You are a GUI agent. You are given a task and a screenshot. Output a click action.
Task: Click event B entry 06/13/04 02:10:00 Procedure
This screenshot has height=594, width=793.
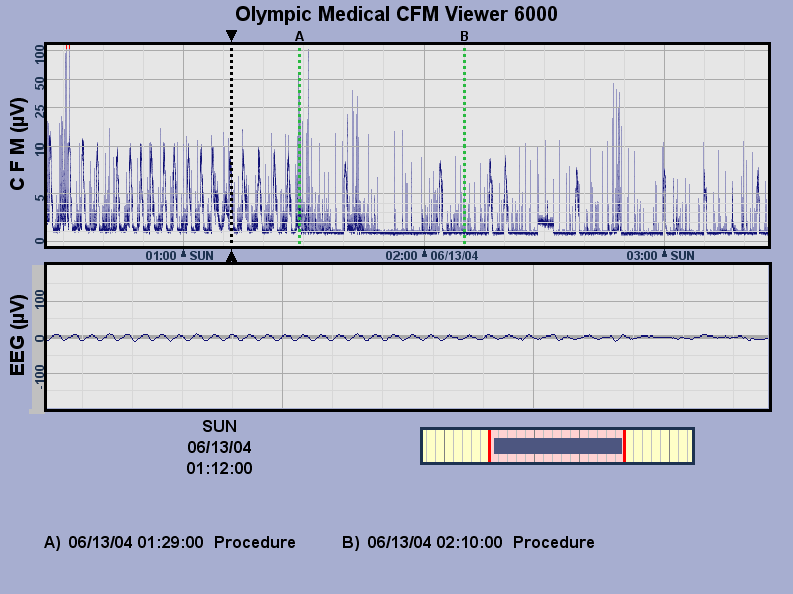tap(468, 542)
